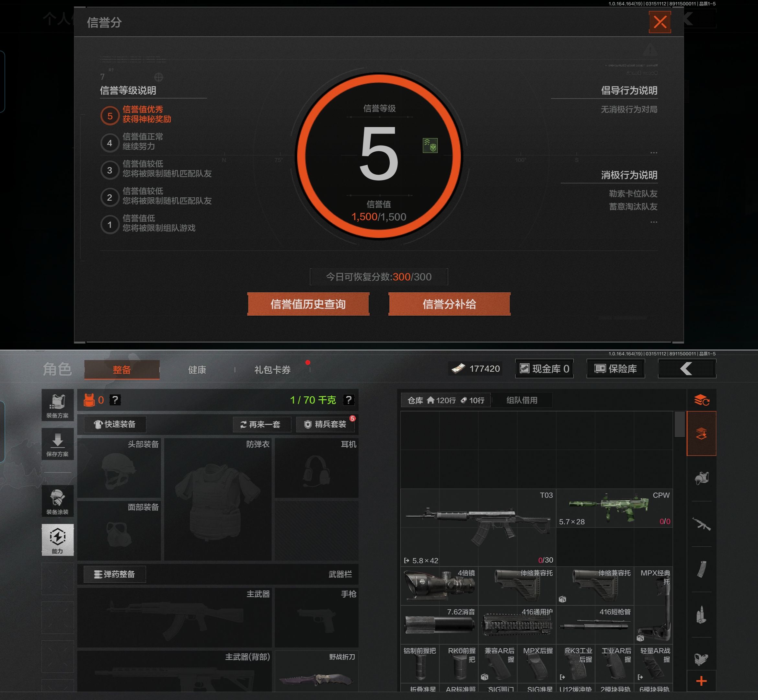Filter warehouse by rifle weapons icon
The height and width of the screenshot is (700, 758).
click(x=701, y=524)
